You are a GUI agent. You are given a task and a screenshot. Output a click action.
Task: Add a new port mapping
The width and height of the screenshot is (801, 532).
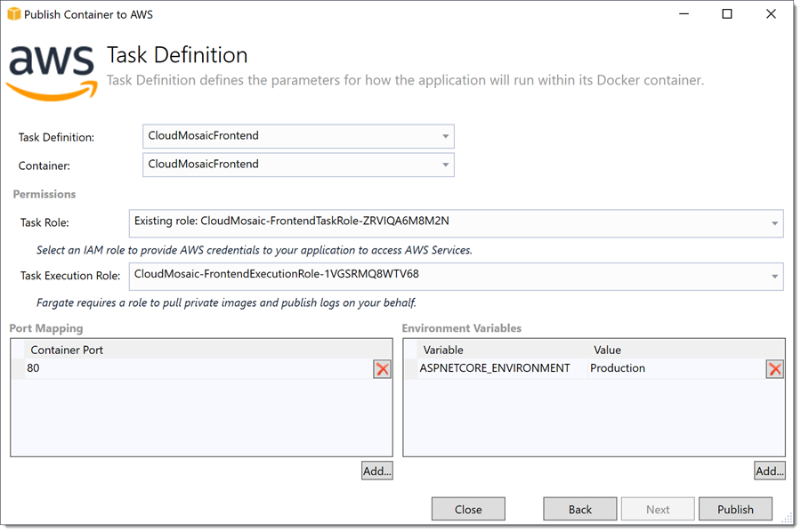[377, 471]
